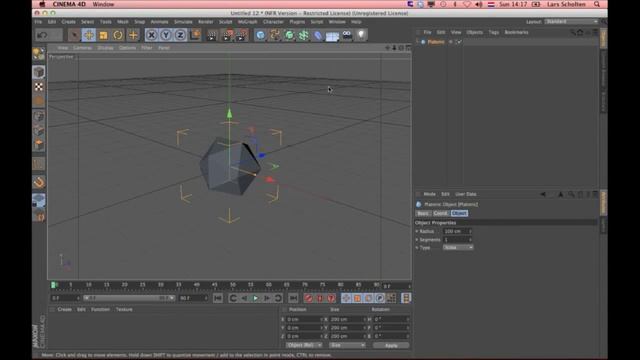This screenshot has height=360, width=640.
Task: Click the timeline preview range slider
Action: point(129,298)
